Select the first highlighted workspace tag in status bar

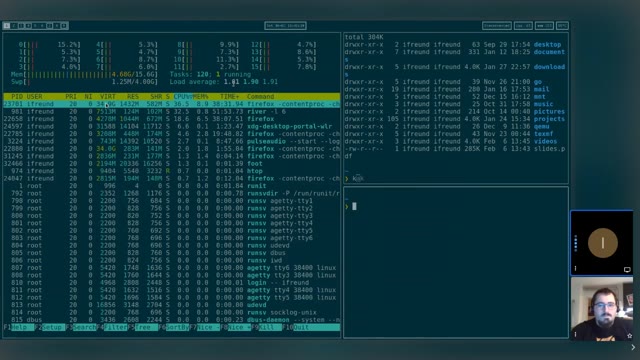pyautogui.click(x=7, y=26)
